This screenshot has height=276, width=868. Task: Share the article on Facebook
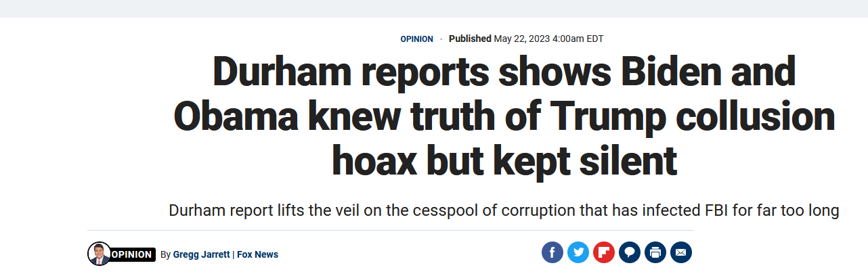[x=552, y=253]
